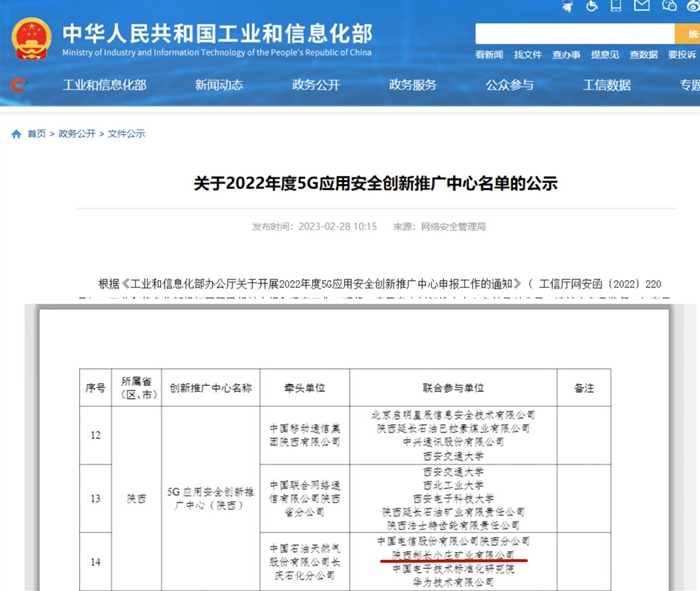Image resolution: width=700 pixels, height=591 pixels.
Task: Open the WeChat icon
Action: click(669, 5)
